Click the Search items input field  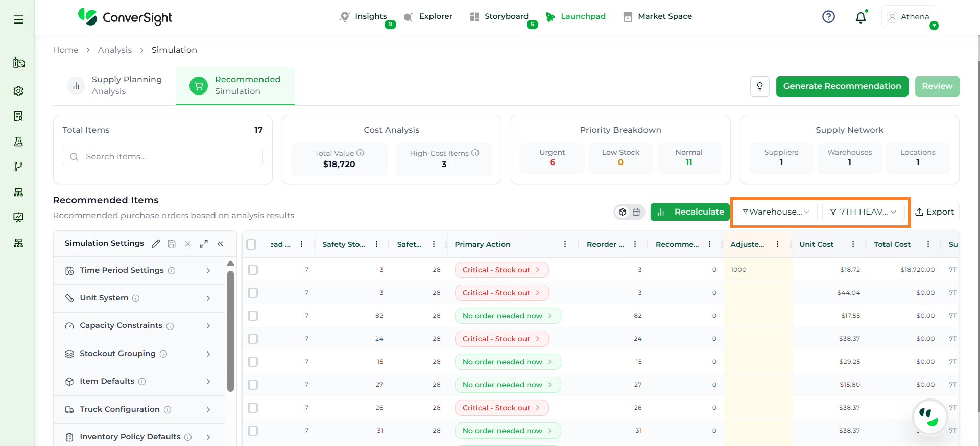(163, 157)
